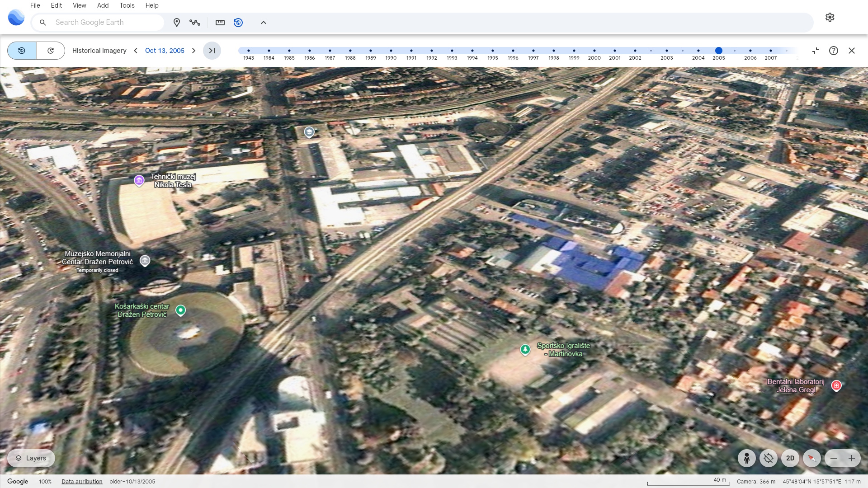
Task: Collapse the toolbar with the up chevron
Action: (x=264, y=23)
